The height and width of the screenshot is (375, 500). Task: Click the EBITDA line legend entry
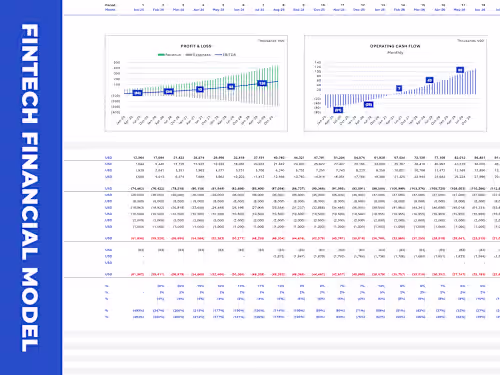click(226, 55)
